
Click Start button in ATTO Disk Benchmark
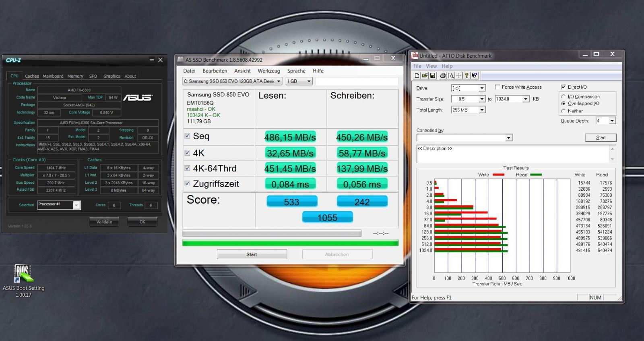(x=601, y=137)
